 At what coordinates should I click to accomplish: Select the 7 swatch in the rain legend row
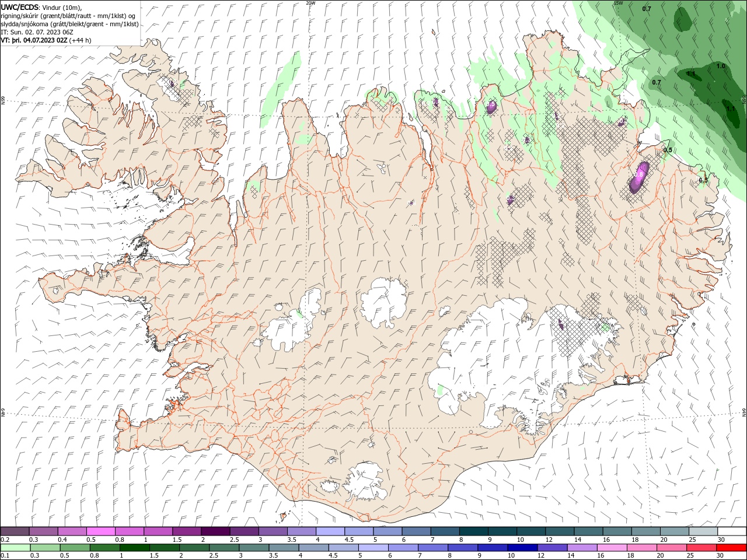tap(434, 548)
